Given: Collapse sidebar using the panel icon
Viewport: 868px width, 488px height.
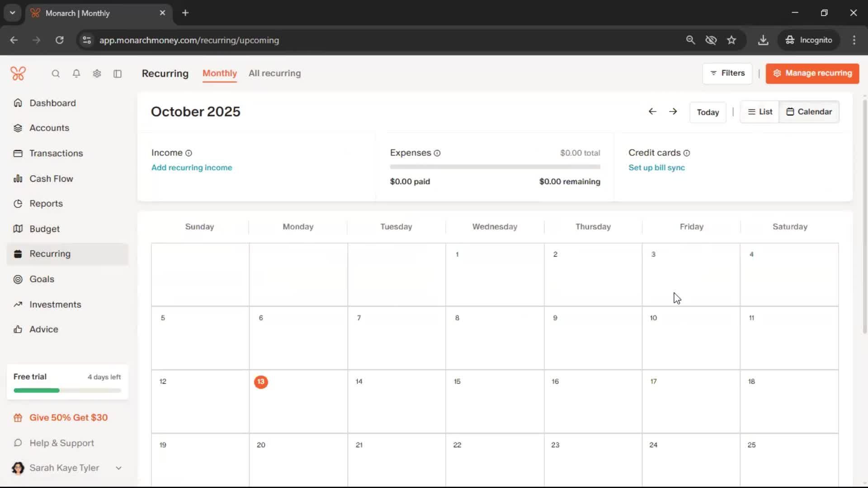Looking at the screenshot, I should tap(118, 74).
